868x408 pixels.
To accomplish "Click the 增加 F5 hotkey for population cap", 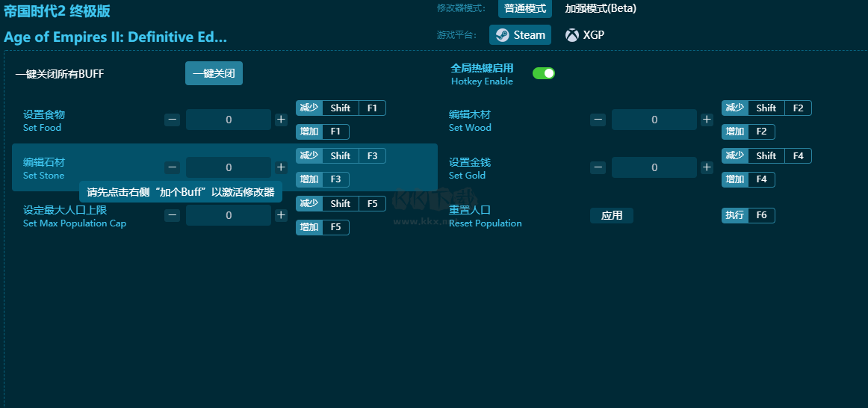I will point(323,227).
